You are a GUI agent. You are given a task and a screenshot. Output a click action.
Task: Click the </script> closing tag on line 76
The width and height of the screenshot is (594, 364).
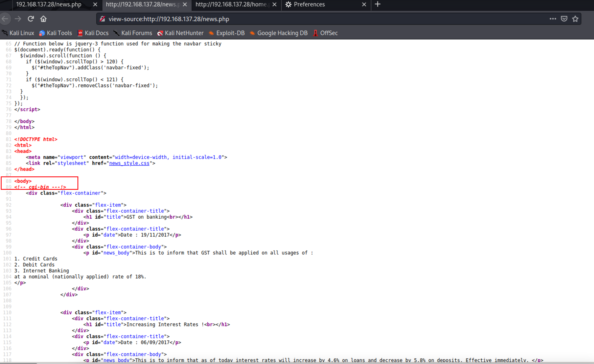[27, 110]
